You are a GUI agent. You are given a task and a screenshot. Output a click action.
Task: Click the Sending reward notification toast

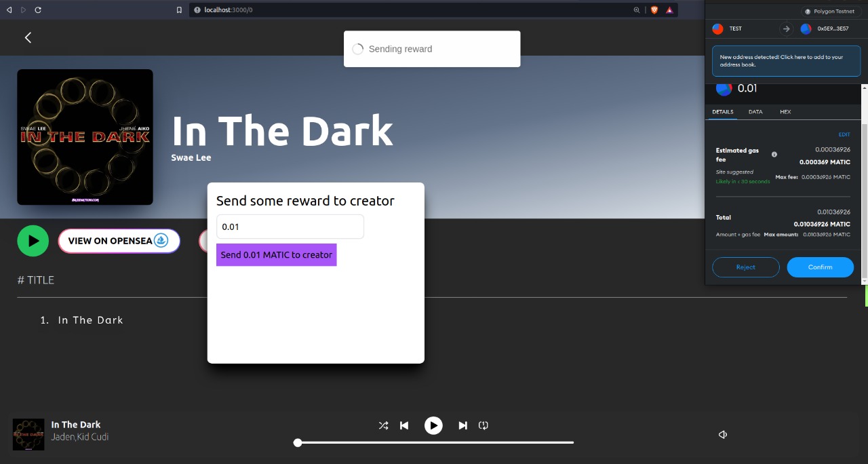432,49
